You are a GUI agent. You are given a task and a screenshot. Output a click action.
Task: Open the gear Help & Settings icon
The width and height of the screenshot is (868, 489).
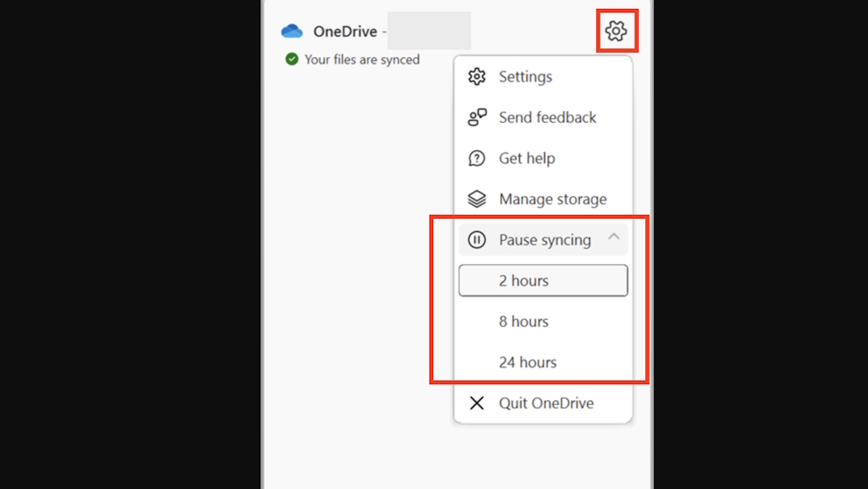pos(617,31)
